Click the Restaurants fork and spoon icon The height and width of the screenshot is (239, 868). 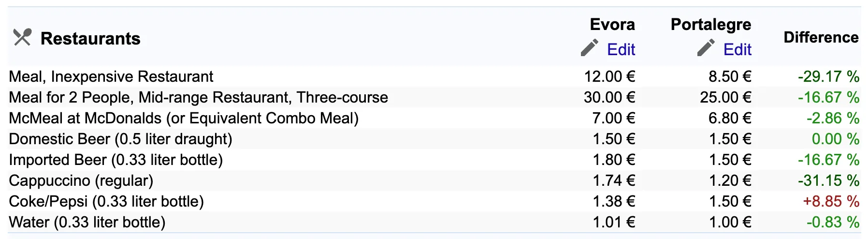click(x=22, y=37)
